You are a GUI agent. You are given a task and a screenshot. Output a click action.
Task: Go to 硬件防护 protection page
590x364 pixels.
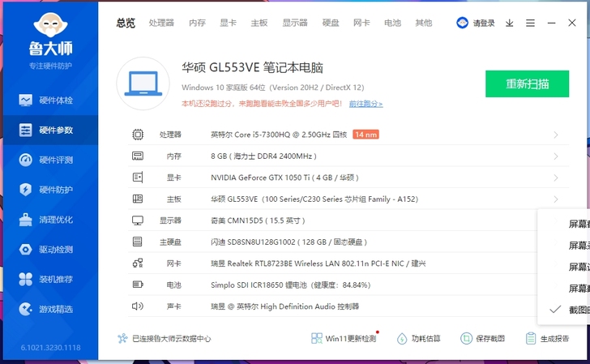pyautogui.click(x=49, y=190)
